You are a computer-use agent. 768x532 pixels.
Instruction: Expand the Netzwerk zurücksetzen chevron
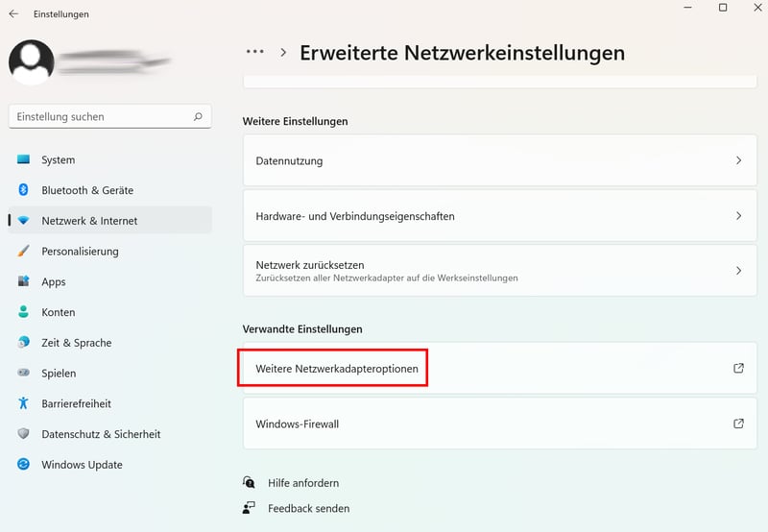click(738, 271)
